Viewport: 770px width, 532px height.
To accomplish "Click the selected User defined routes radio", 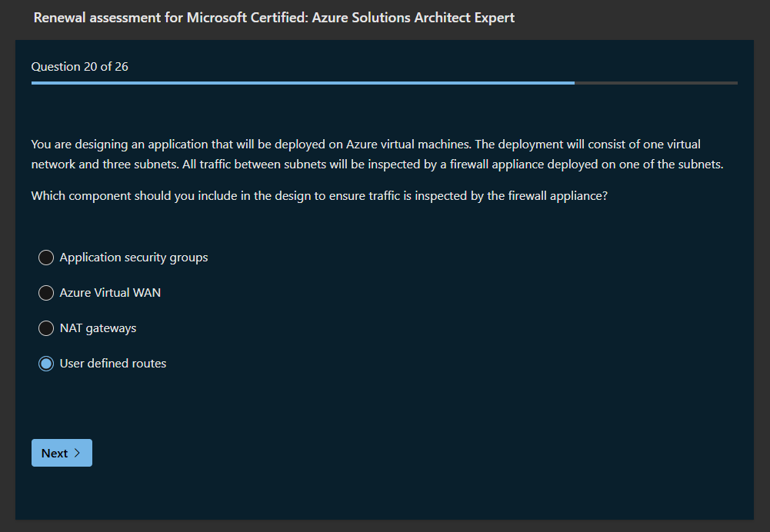I will (46, 364).
